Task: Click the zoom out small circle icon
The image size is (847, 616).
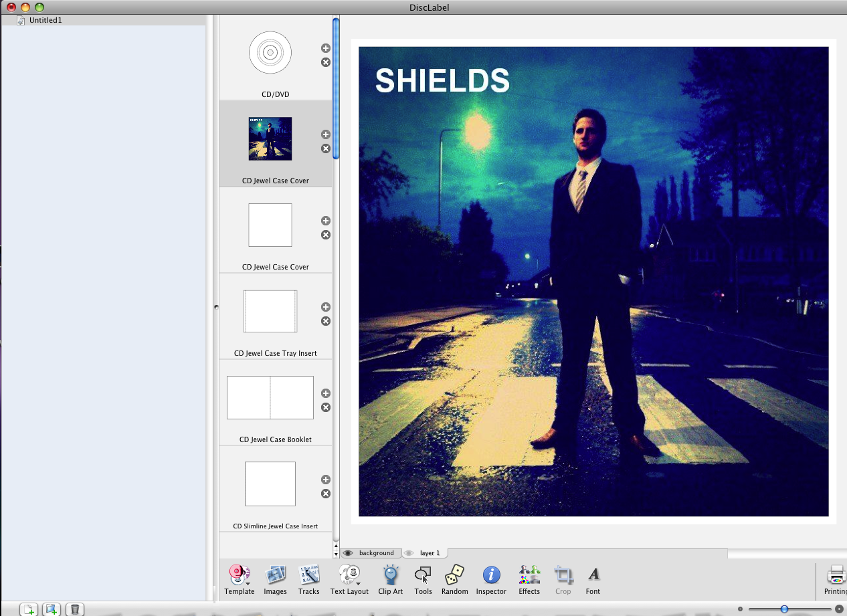Action: [x=740, y=609]
